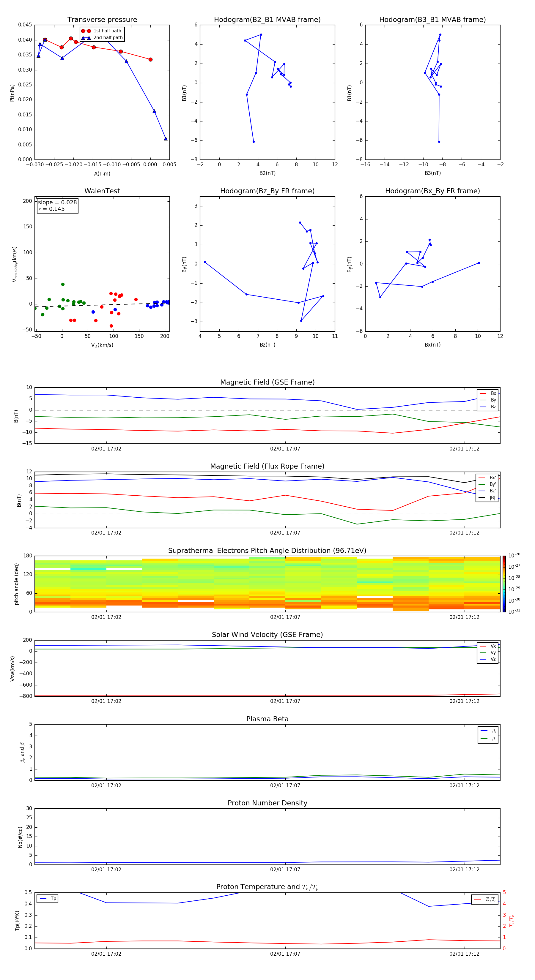Click 'Magnetic Field (GSE Frame)' title
Screen dimensions: 535x980
click(x=267, y=382)
